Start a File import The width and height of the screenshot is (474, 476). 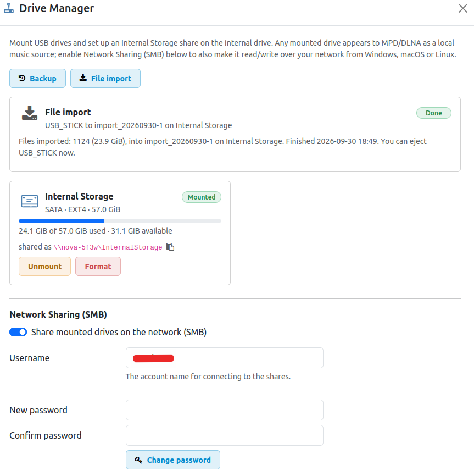click(105, 78)
